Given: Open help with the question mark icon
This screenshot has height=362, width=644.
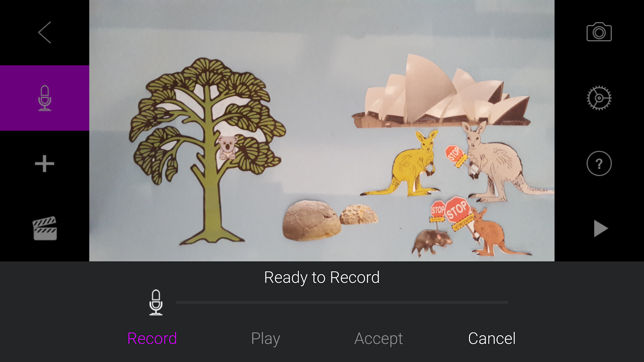Looking at the screenshot, I should 599,163.
